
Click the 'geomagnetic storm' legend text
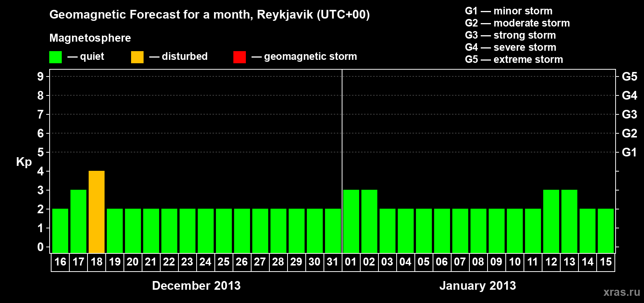(x=311, y=56)
